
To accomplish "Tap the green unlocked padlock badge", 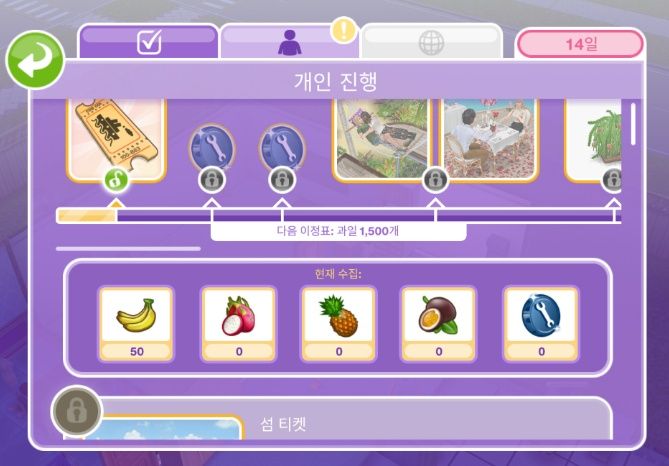I will point(116,181).
